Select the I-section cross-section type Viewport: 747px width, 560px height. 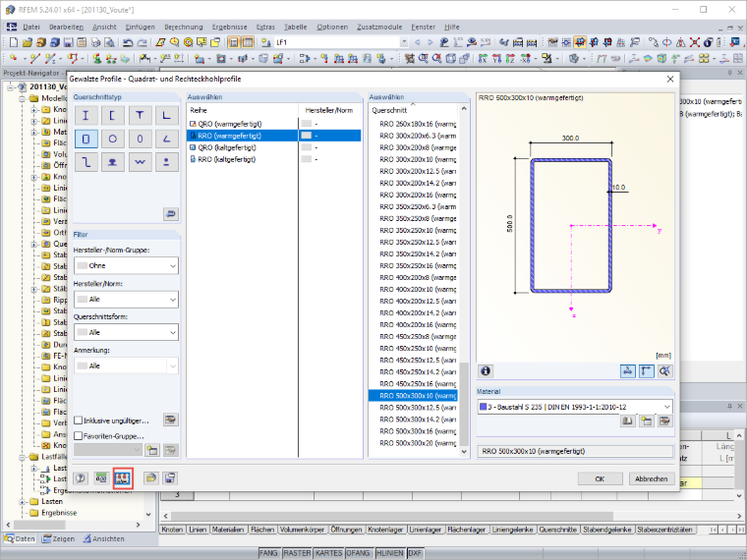click(x=86, y=115)
